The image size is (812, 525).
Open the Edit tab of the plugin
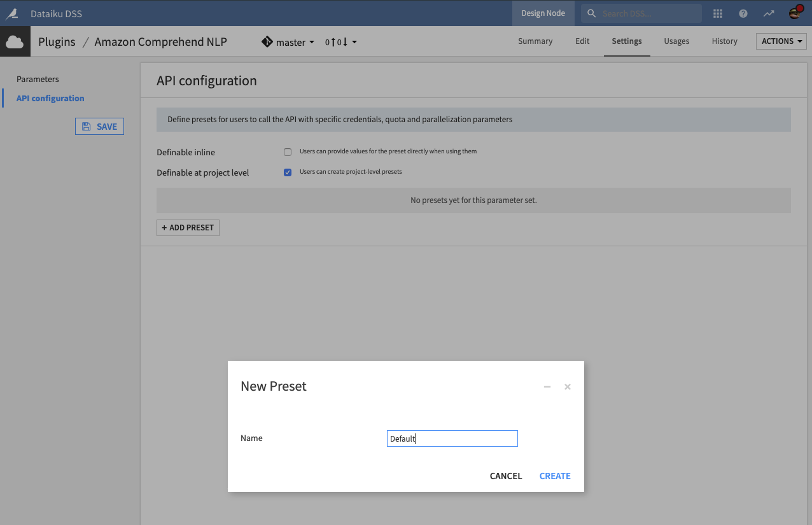(582, 41)
